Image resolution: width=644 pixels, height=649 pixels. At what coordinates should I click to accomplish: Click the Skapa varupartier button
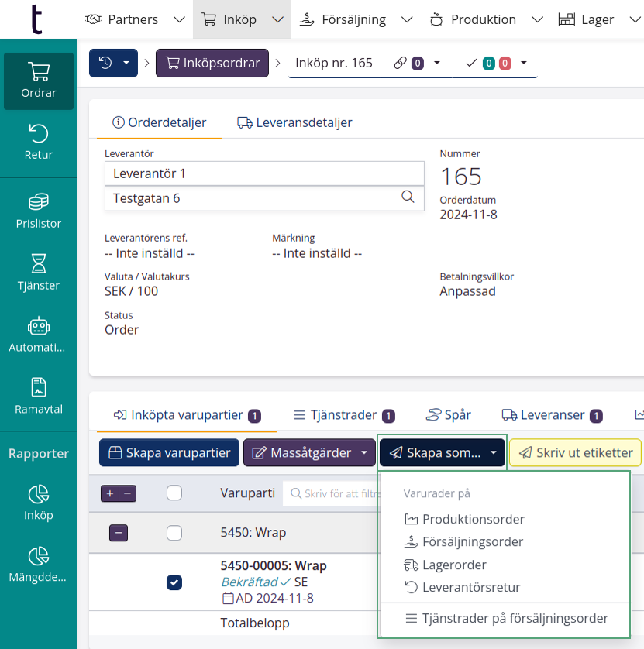(x=169, y=453)
